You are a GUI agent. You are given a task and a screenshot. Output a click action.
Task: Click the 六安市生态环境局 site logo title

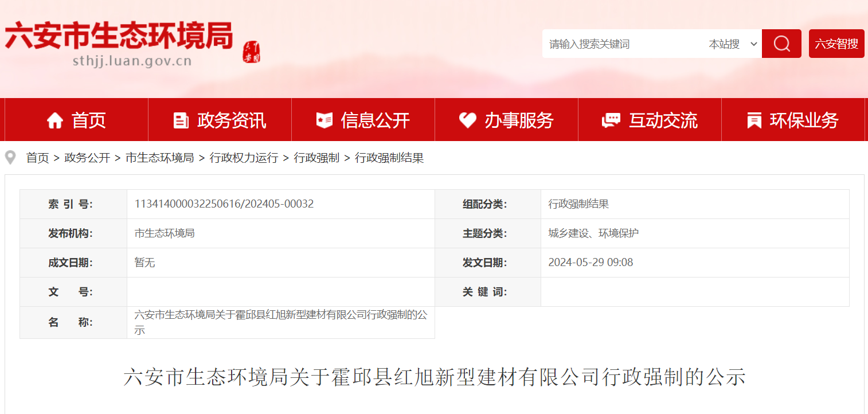(x=119, y=36)
